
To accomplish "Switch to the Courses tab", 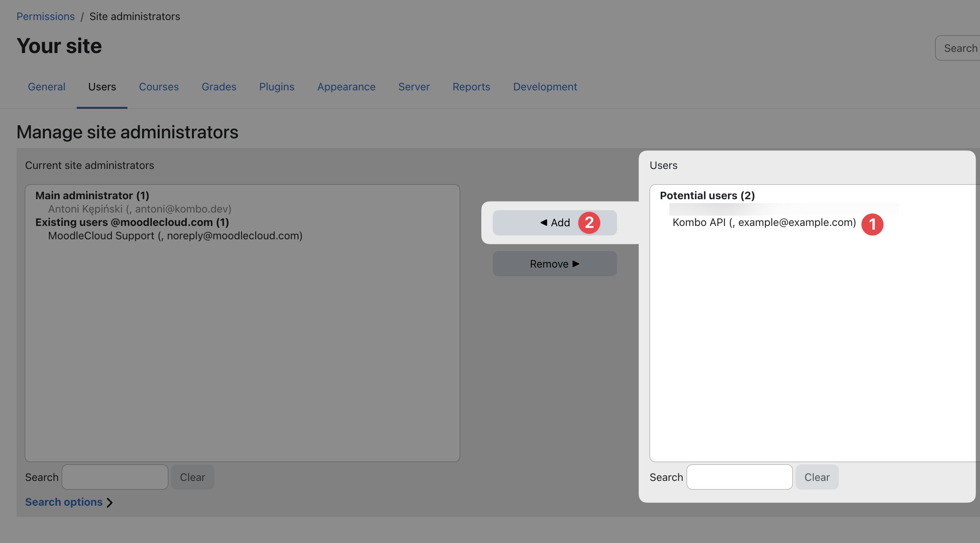I will click(158, 87).
